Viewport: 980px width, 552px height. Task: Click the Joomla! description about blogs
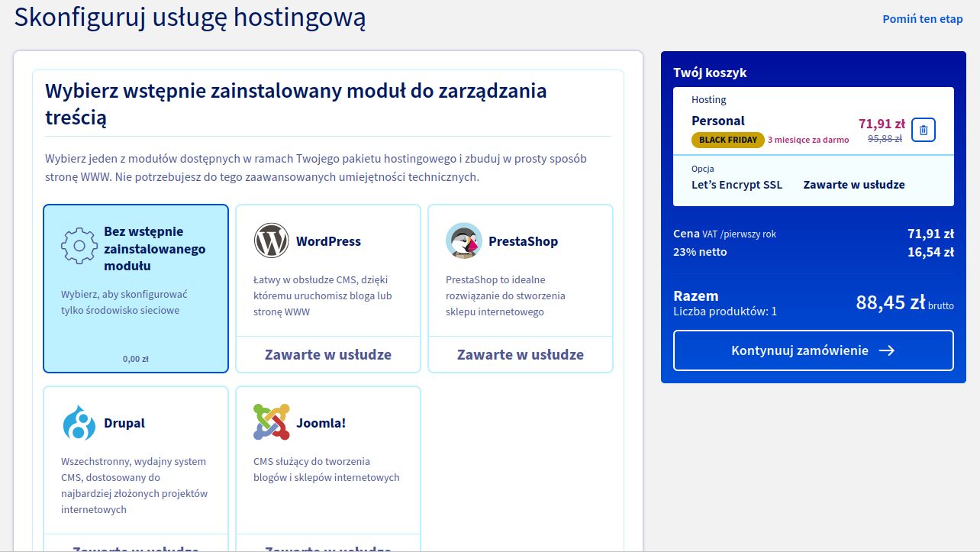point(327,470)
